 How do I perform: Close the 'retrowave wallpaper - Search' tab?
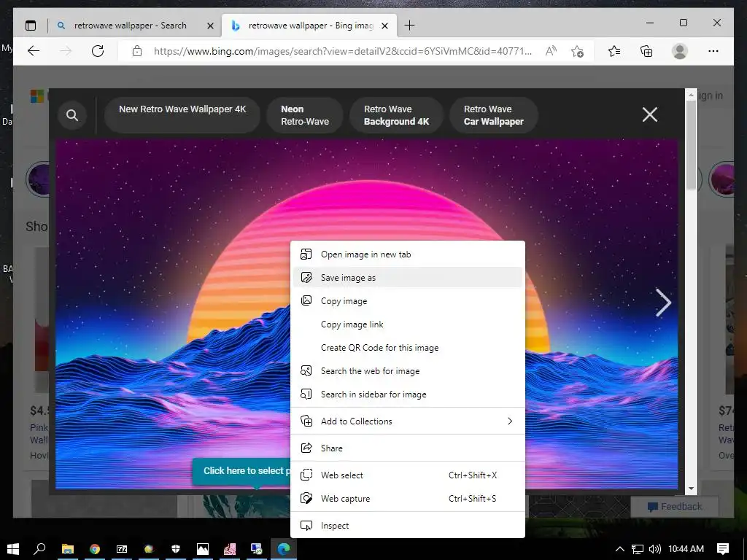[210, 26]
